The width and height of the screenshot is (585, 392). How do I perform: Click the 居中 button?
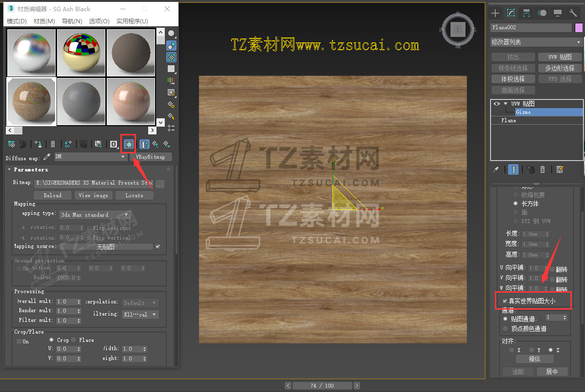(551, 372)
